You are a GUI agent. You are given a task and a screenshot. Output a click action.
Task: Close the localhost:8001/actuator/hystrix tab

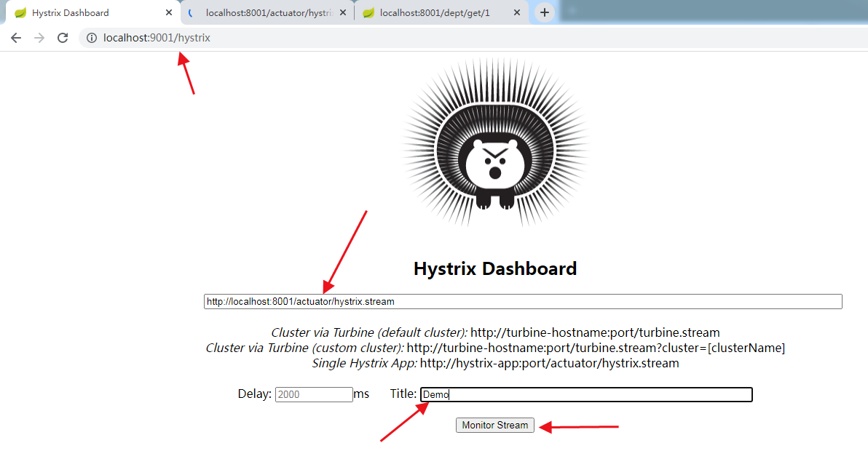coord(343,12)
